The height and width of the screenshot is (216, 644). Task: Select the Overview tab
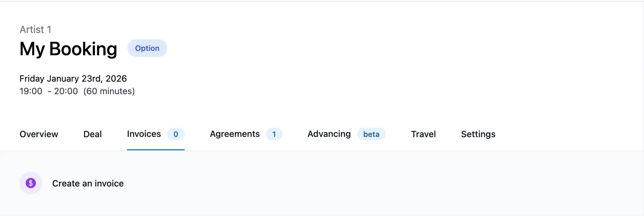39,134
